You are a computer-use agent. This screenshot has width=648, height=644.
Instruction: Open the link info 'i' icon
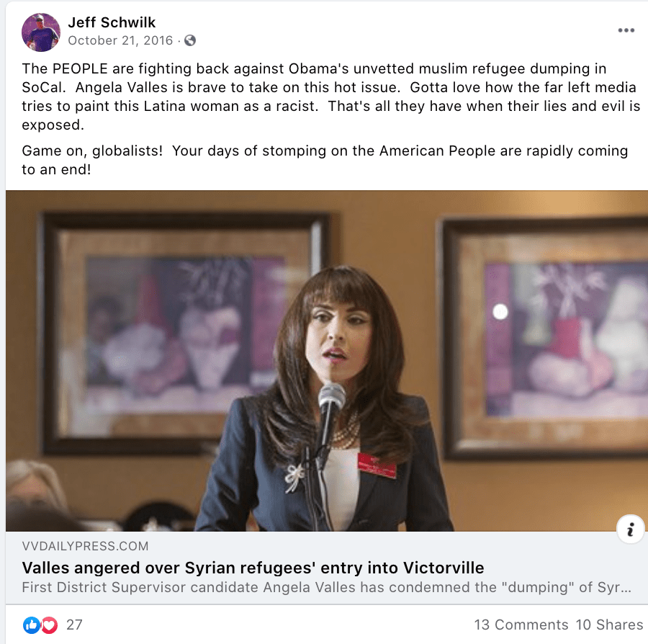[x=630, y=529]
